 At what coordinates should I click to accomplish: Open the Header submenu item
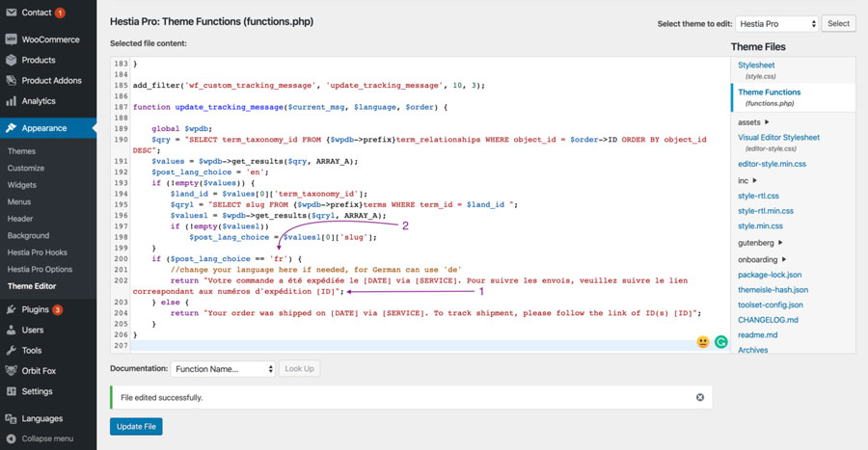tap(20, 219)
